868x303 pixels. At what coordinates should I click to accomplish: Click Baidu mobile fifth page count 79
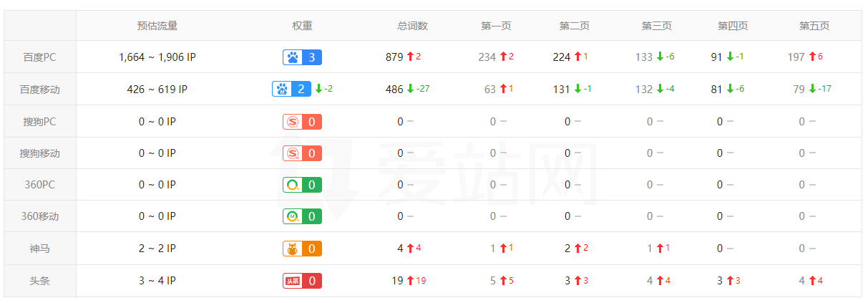coord(799,90)
